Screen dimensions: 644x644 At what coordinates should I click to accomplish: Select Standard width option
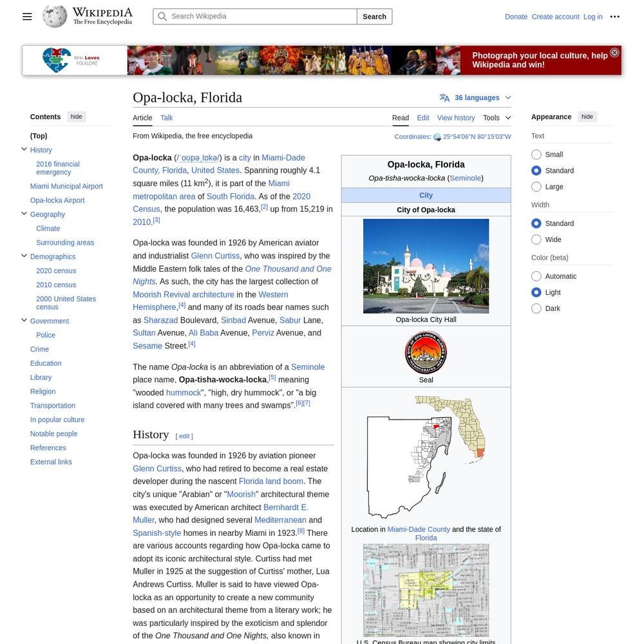536,223
